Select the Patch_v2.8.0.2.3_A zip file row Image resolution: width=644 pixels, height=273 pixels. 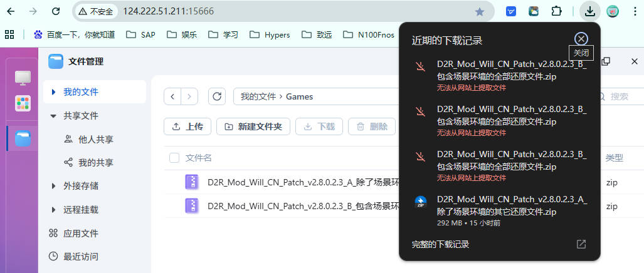click(x=404, y=182)
